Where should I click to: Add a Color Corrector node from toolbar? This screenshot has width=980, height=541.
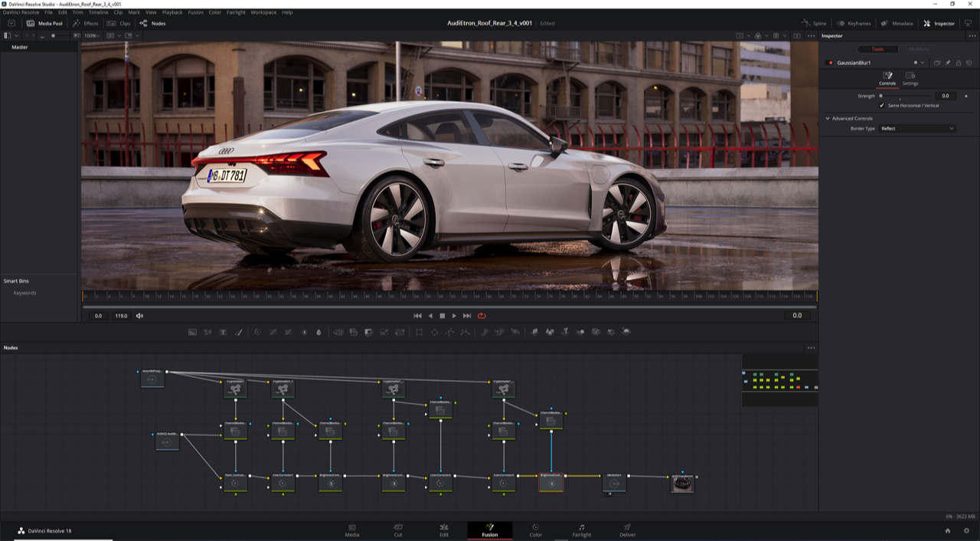coord(257,332)
